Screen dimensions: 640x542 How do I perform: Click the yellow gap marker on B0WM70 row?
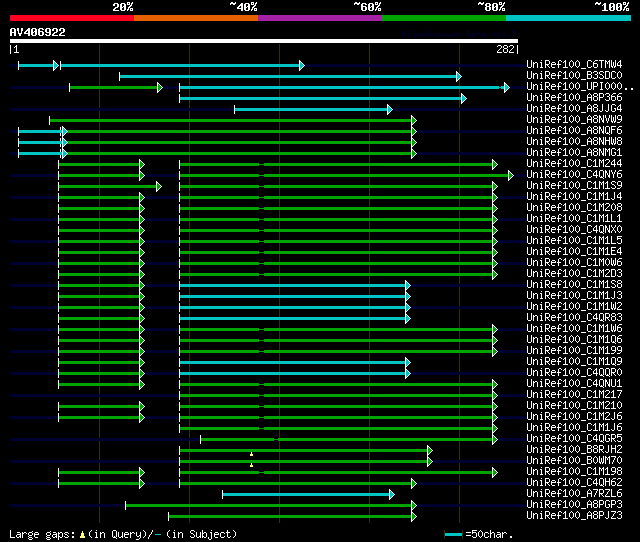pyautogui.click(x=251, y=465)
